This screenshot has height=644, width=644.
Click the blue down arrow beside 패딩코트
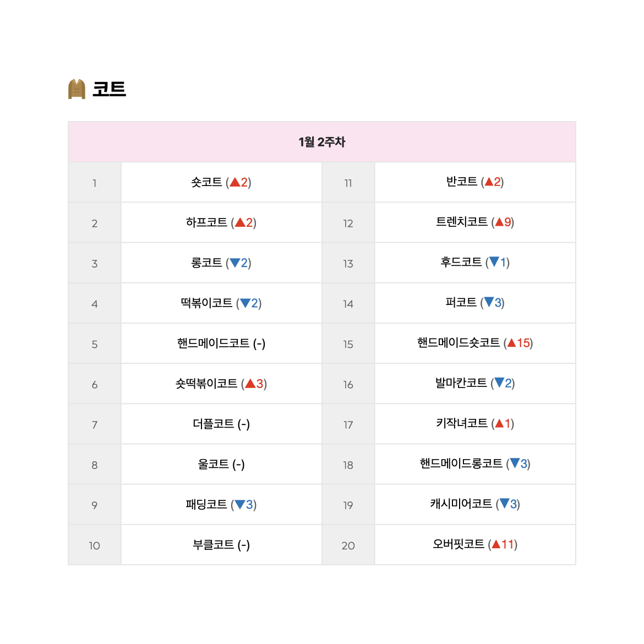pyautogui.click(x=240, y=504)
